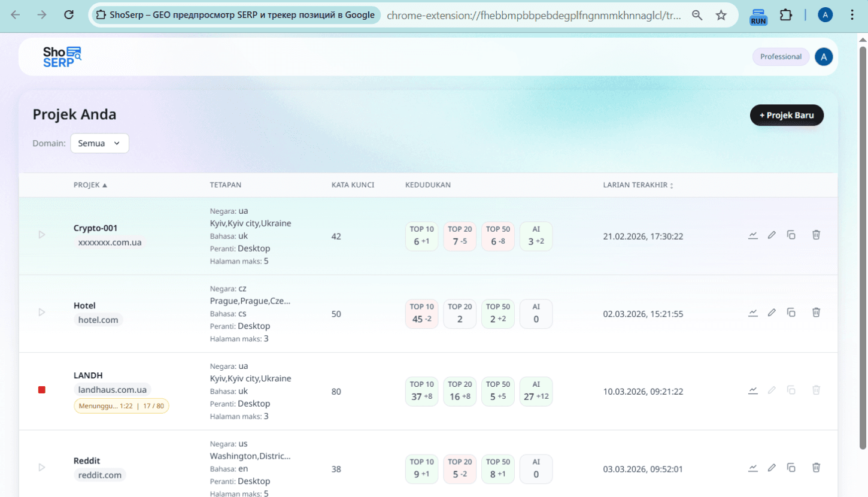Open the Domain filter dropdown Semua
The image size is (868, 497).
pos(99,143)
